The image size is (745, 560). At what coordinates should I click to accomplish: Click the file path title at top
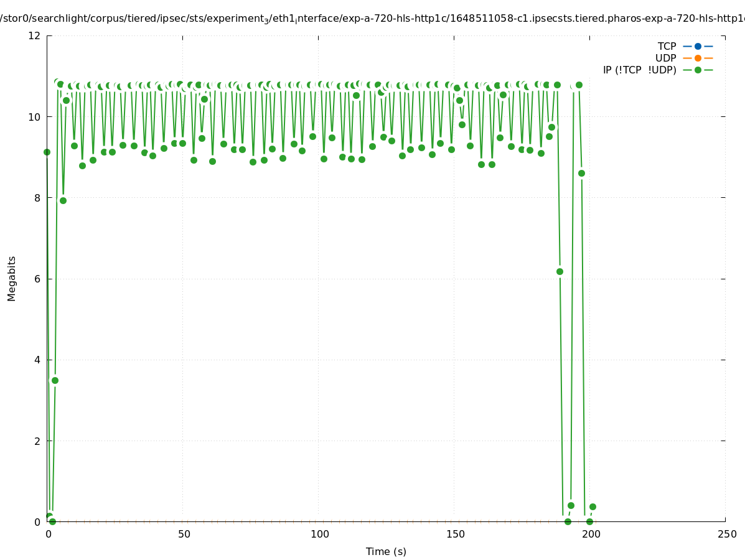coord(372,19)
